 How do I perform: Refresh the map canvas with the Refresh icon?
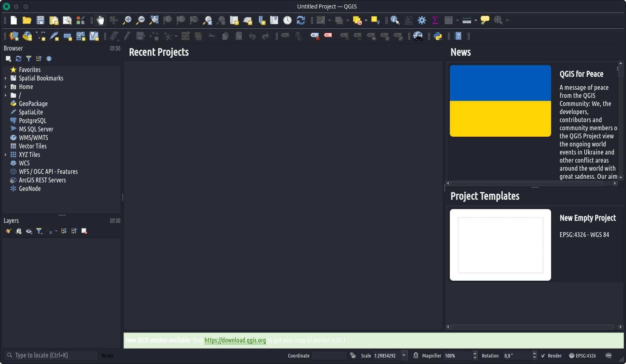tap(301, 20)
